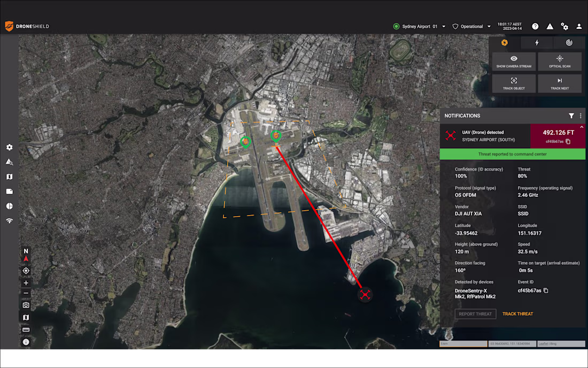The height and width of the screenshot is (368, 588).
Task: Open system settings double-gear icon
Action: pyautogui.click(x=564, y=26)
